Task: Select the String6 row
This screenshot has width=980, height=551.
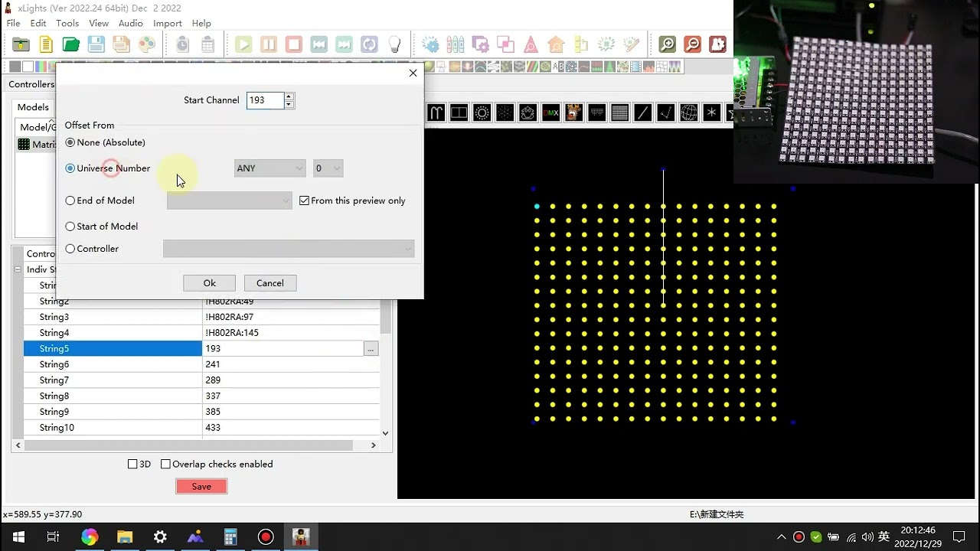Action: click(201, 364)
